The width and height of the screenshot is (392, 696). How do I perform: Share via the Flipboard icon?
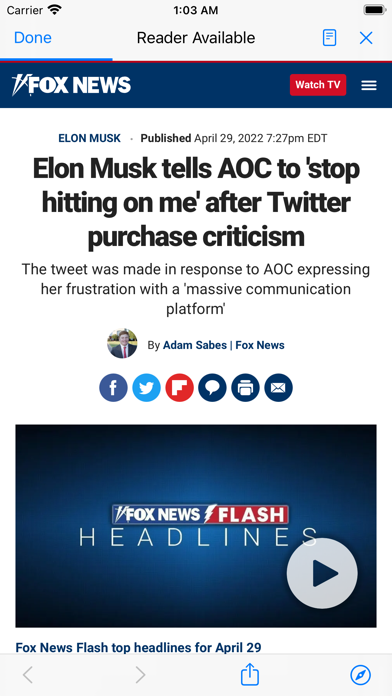(x=179, y=388)
